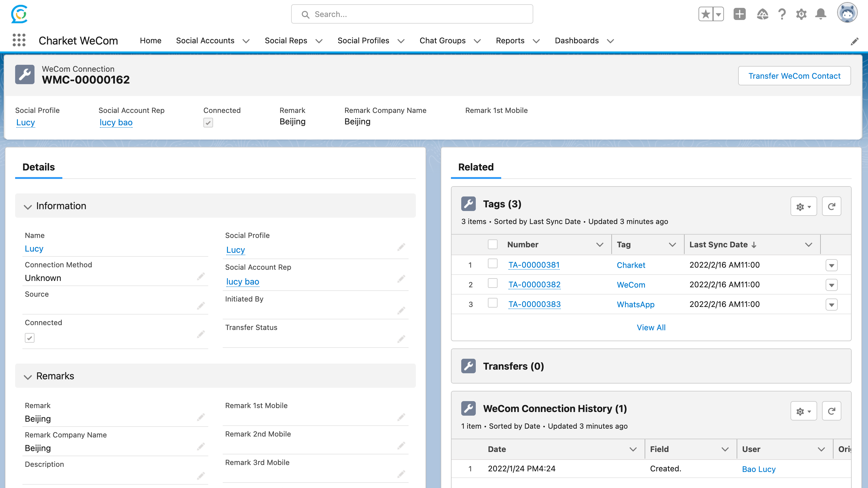Open the Notifications bell icon
The height and width of the screenshot is (488, 868).
820,14
